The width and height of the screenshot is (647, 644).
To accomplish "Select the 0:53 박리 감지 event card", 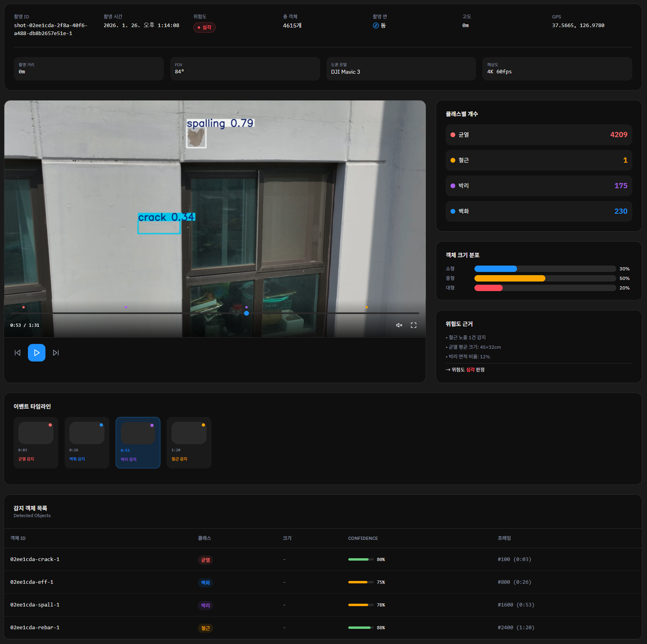I will [x=138, y=443].
